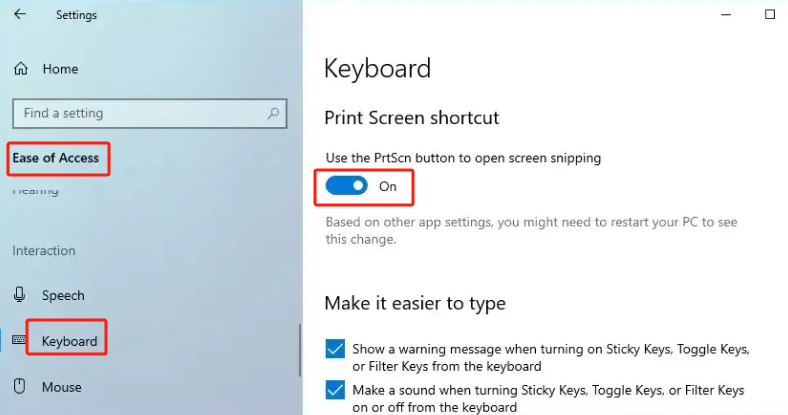788x415 pixels.
Task: Click the Home house icon
Action: pyautogui.click(x=20, y=69)
